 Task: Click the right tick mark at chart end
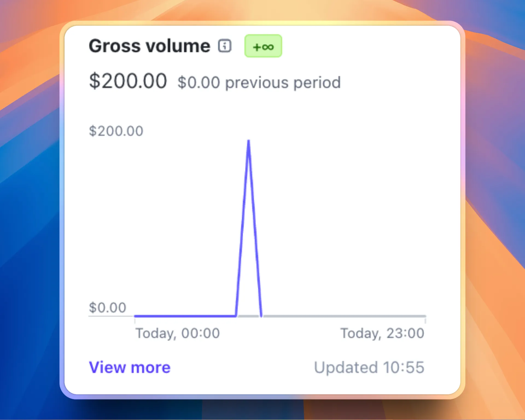click(425, 320)
